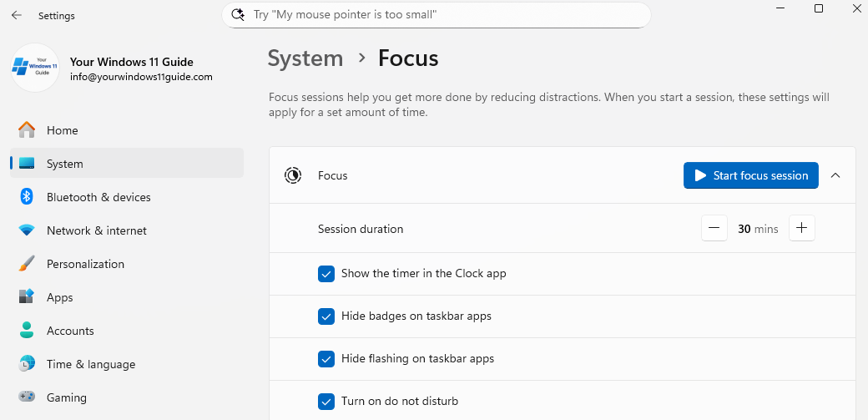Open Bluetooth & devices settings
The width and height of the screenshot is (868, 420).
[x=127, y=197]
